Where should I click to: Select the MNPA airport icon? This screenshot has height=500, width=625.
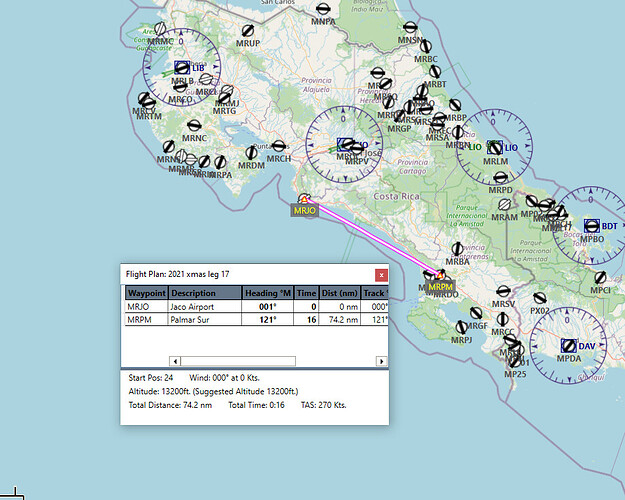323,9
